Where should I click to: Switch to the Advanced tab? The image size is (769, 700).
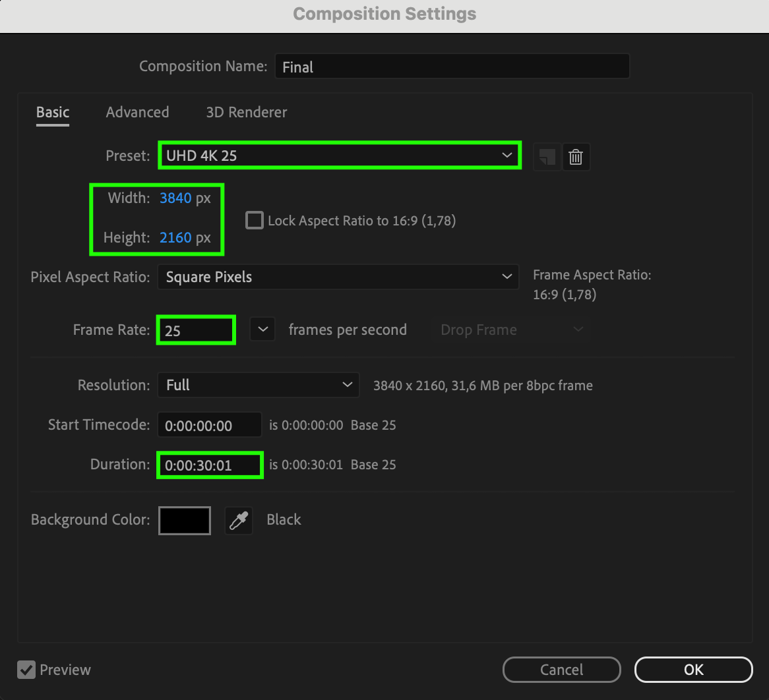point(137,112)
